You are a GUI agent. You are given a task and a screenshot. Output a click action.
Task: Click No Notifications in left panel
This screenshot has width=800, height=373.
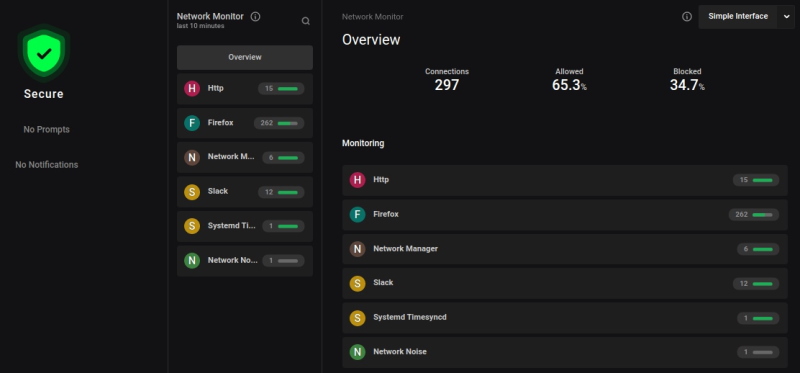46,165
